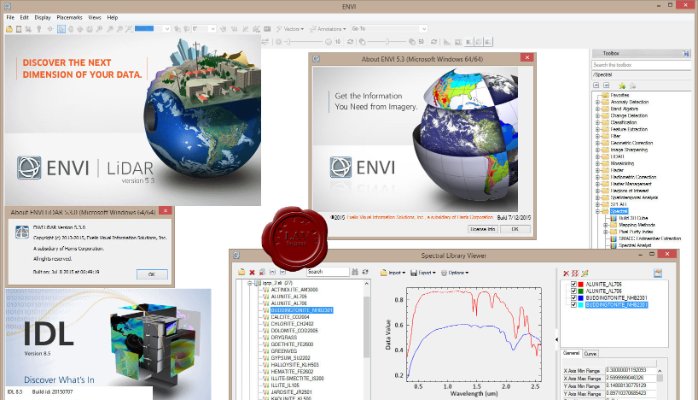698x400 pixels.
Task: Select ACTINOLITE_AM3000 in the library list
Action: click(x=294, y=290)
